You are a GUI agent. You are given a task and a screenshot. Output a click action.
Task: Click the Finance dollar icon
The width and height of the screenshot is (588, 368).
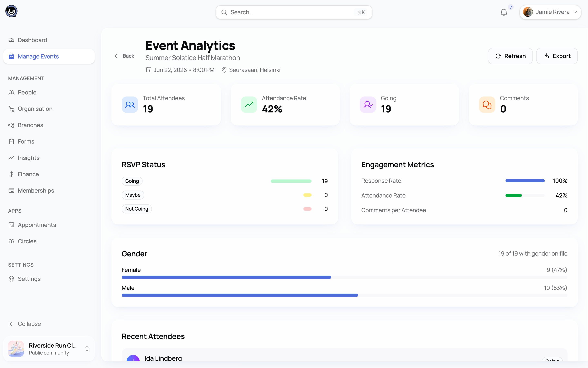click(x=11, y=174)
